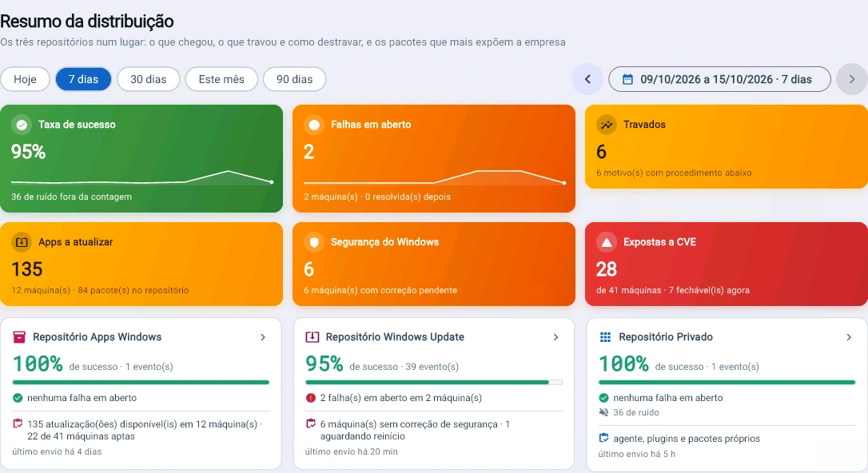Click warning triangle icon on Expostas a CVE card

click(607, 242)
